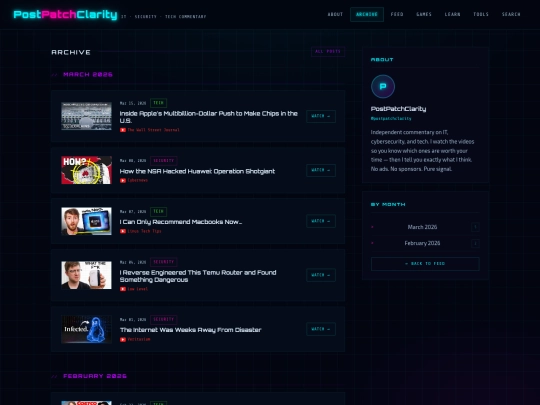Click Watch on the Apple chips post
The image size is (540, 405).
tap(321, 116)
